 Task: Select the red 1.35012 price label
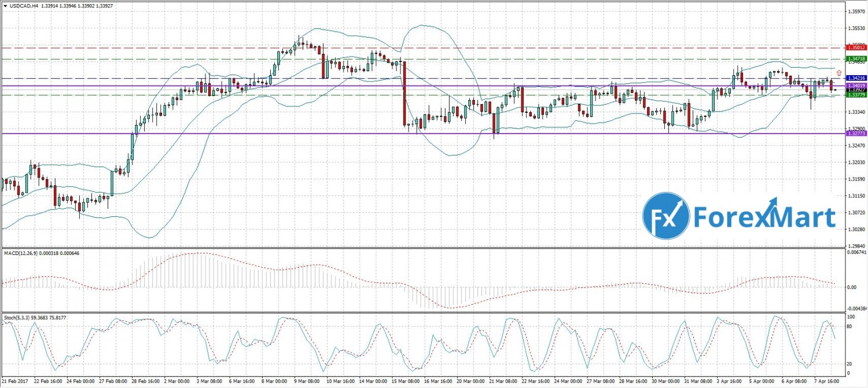point(856,48)
